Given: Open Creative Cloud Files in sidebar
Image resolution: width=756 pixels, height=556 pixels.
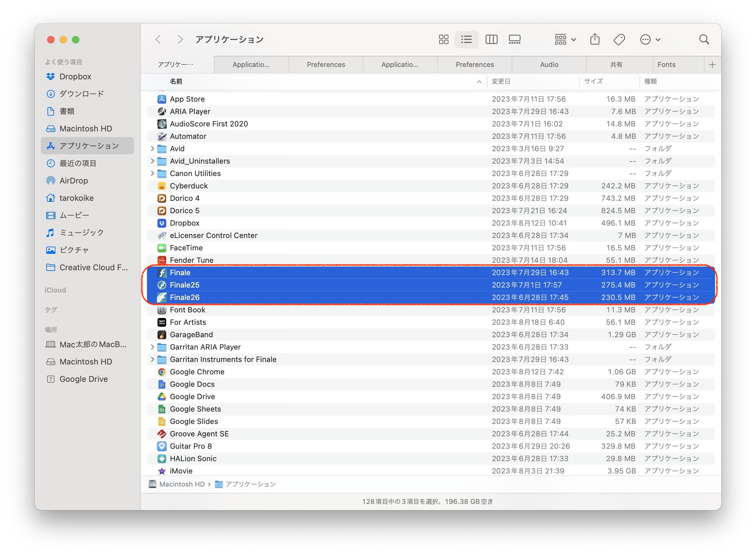Looking at the screenshot, I should (x=87, y=267).
